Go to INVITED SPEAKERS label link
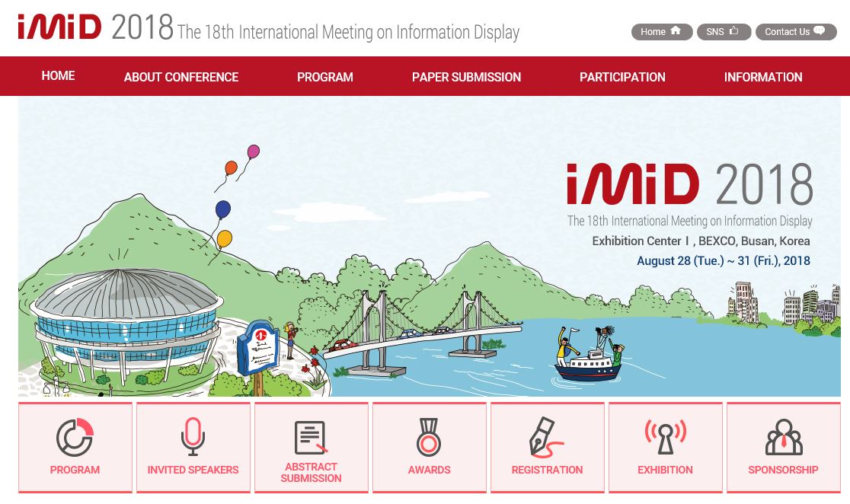The image size is (850, 504). click(193, 470)
